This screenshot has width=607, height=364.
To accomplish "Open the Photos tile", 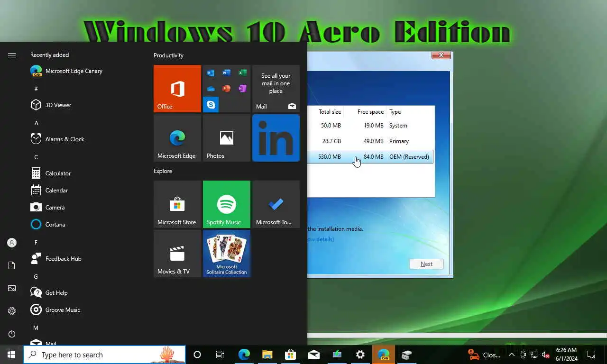I will [x=227, y=138].
